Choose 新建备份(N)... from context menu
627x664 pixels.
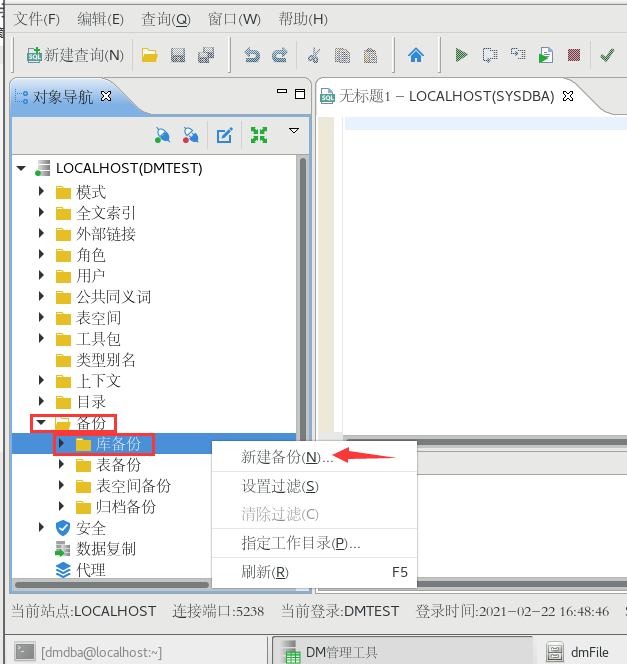click(x=314, y=457)
